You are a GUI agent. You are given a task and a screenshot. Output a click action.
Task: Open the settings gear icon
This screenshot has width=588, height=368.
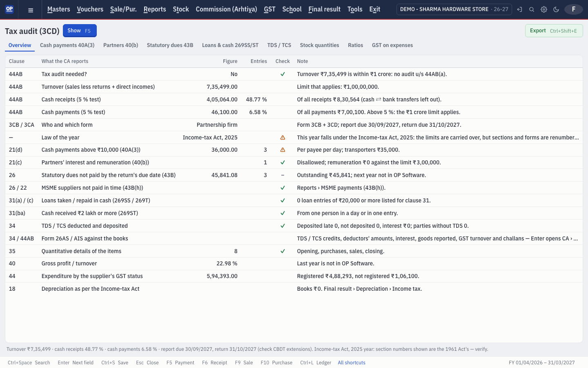coord(544,9)
